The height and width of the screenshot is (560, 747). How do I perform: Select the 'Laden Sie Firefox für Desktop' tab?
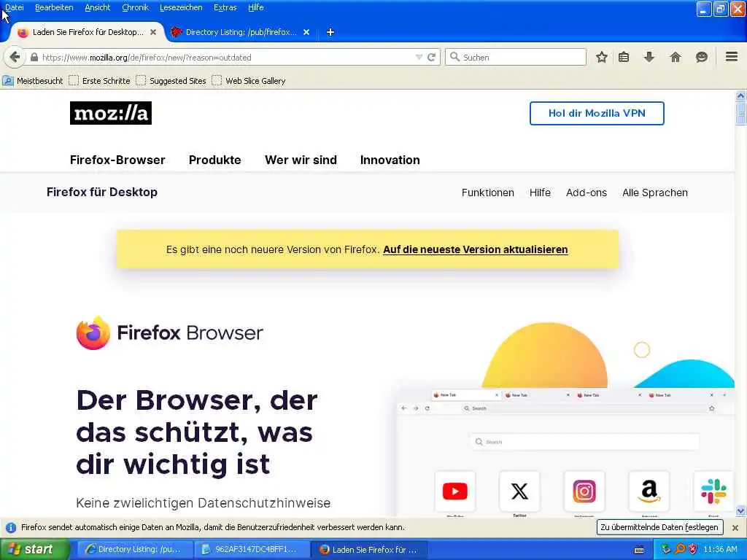(x=87, y=32)
